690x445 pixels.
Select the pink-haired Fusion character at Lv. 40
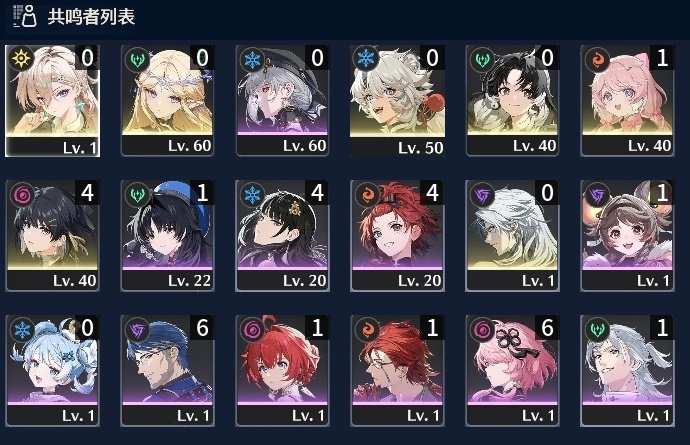[627, 101]
